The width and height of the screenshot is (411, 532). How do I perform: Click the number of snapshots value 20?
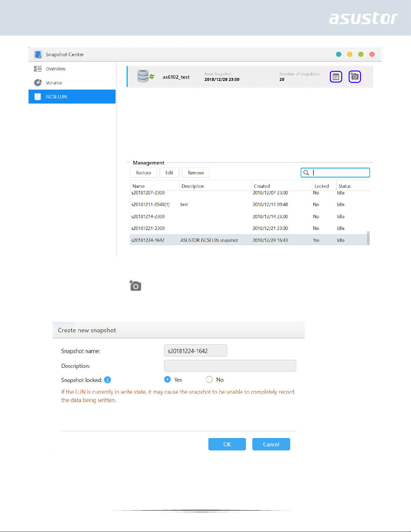282,80
